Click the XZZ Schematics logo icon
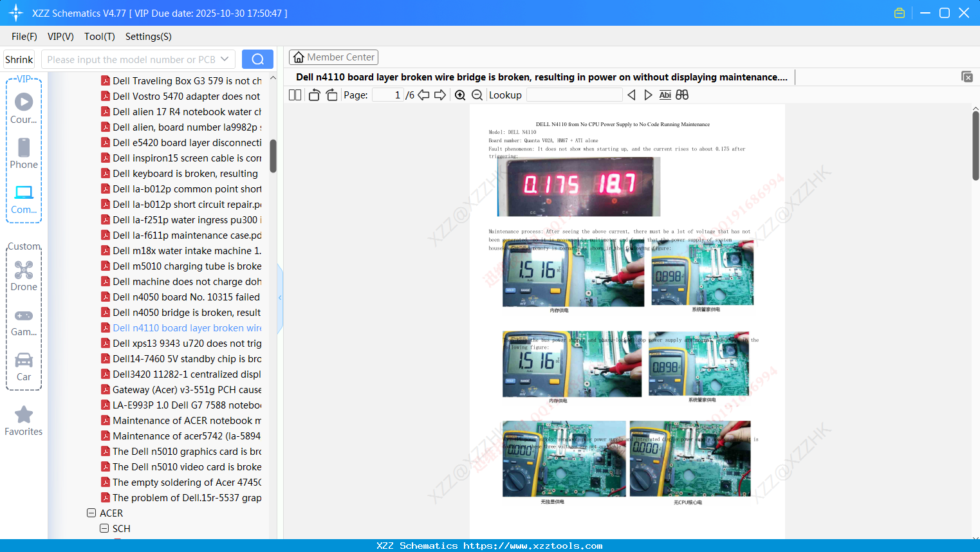 [x=16, y=13]
